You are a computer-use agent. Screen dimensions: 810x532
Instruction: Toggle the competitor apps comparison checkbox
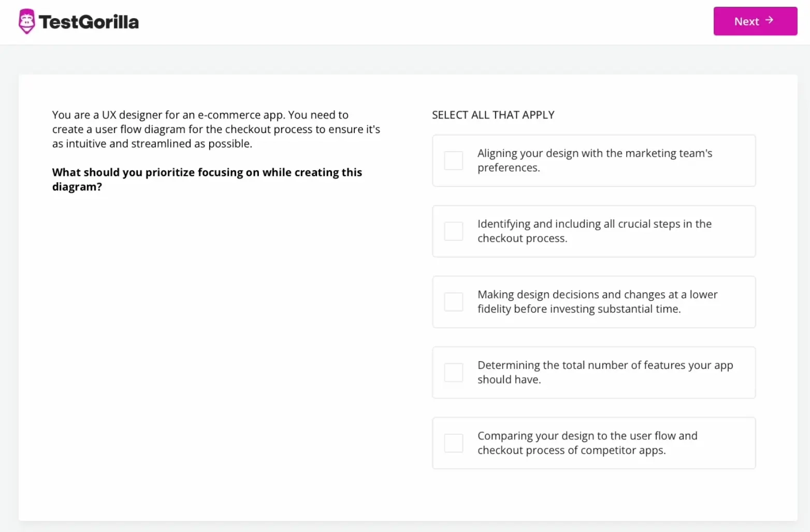coord(454,443)
